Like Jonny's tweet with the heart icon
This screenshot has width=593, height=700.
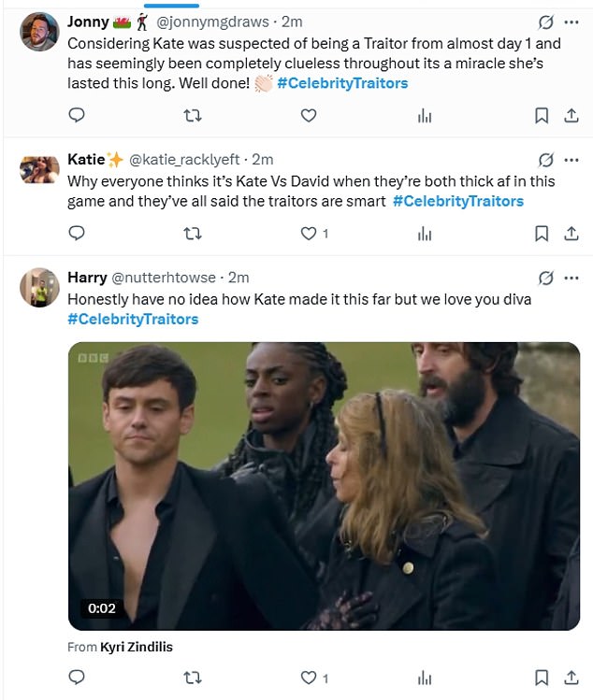click(308, 116)
